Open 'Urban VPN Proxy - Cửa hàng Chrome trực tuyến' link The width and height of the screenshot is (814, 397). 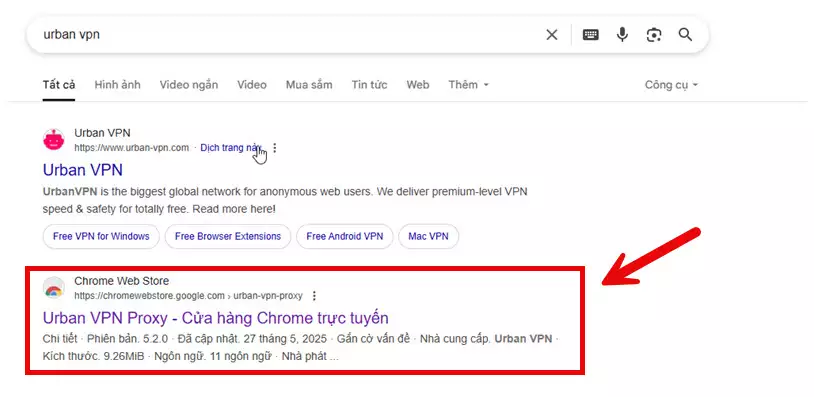[x=215, y=318]
